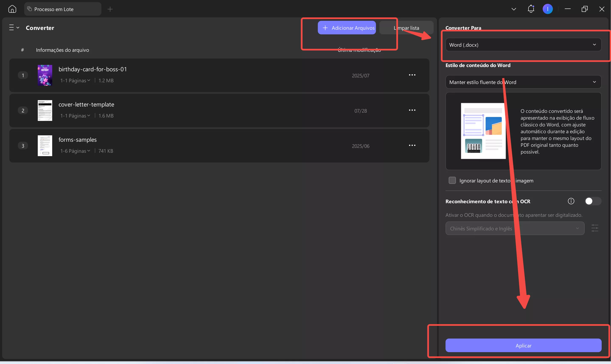Image resolution: width=611 pixels, height=364 pixels.
Task: Click the Limpar lista button
Action: click(406, 28)
